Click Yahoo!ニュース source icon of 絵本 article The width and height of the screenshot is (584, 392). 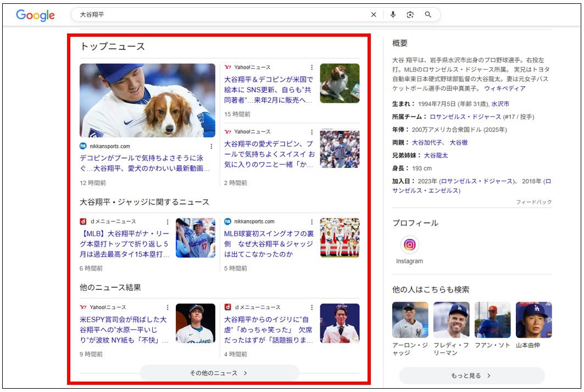tap(227, 68)
